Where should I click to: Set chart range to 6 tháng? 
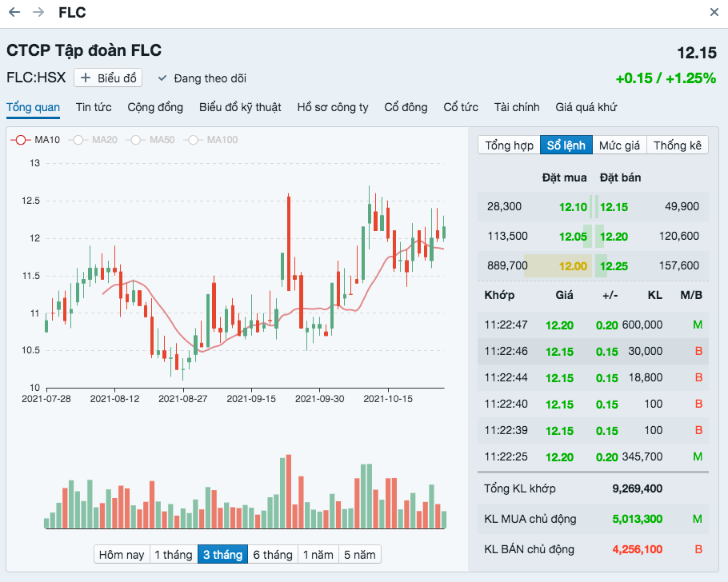point(273,555)
